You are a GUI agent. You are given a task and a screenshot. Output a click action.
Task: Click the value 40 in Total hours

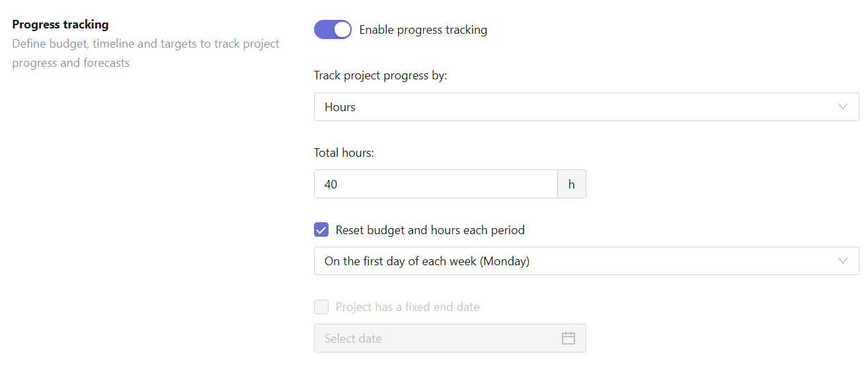(x=331, y=185)
